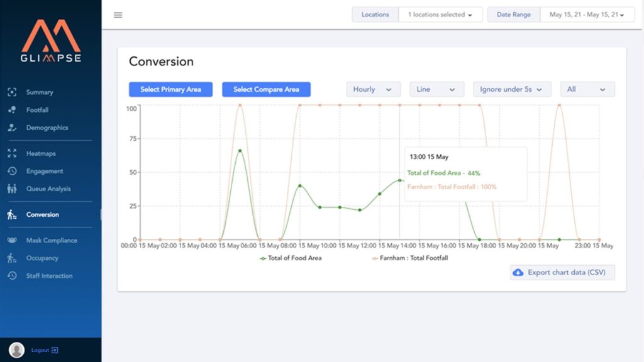Click the user avatar icon
The height and width of the screenshot is (362, 644).
[17, 350]
